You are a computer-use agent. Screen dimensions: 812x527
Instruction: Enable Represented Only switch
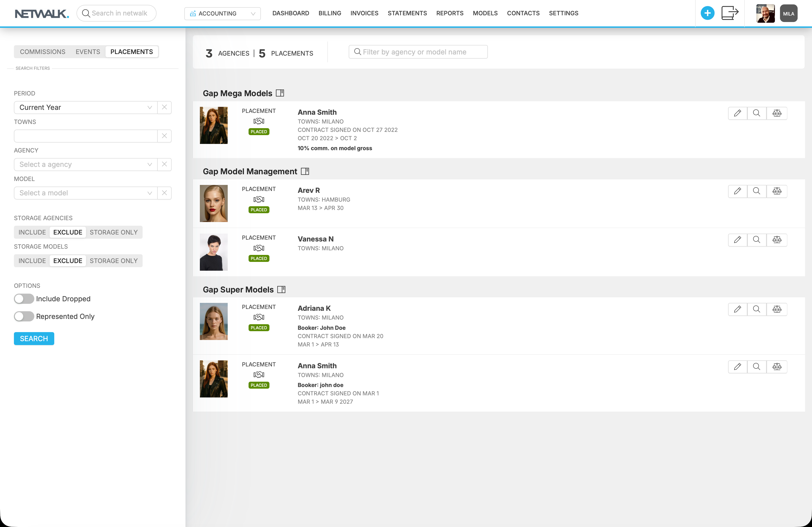click(x=24, y=317)
